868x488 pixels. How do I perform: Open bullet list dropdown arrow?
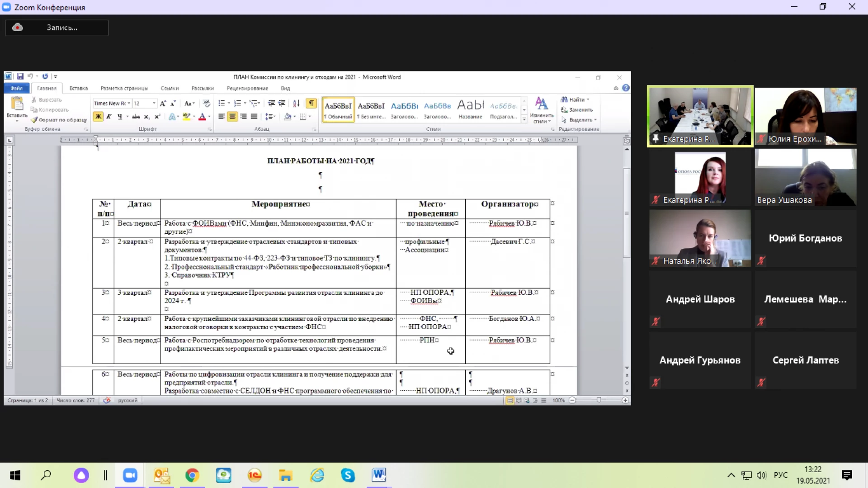pos(229,104)
